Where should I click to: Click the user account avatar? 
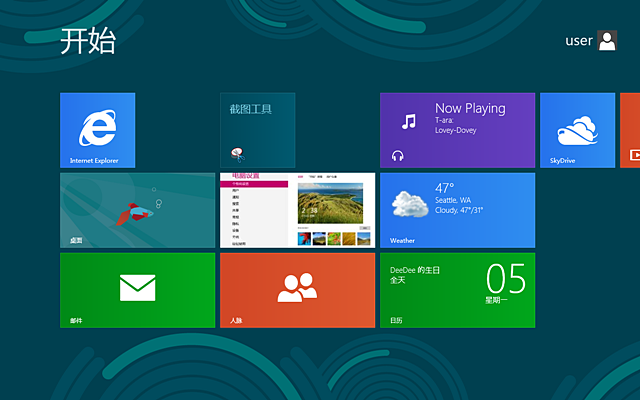tap(607, 40)
